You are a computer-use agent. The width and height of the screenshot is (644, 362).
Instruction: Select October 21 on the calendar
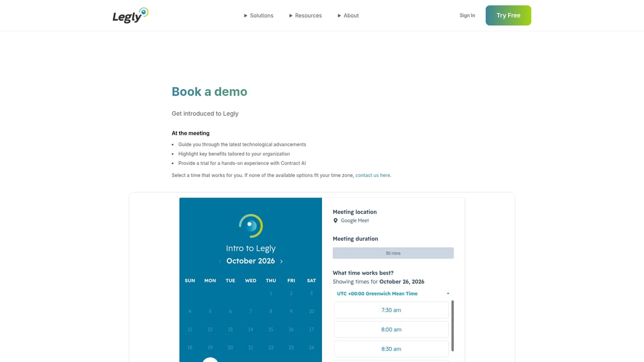point(251,347)
